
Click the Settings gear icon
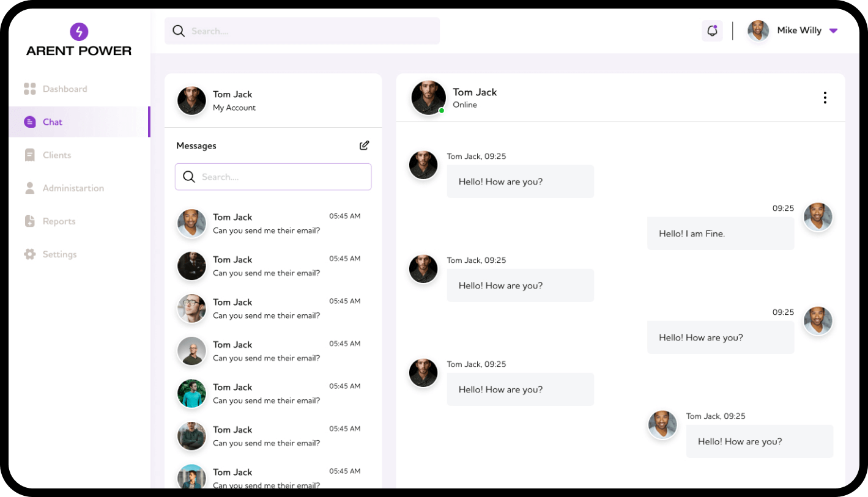(x=30, y=254)
